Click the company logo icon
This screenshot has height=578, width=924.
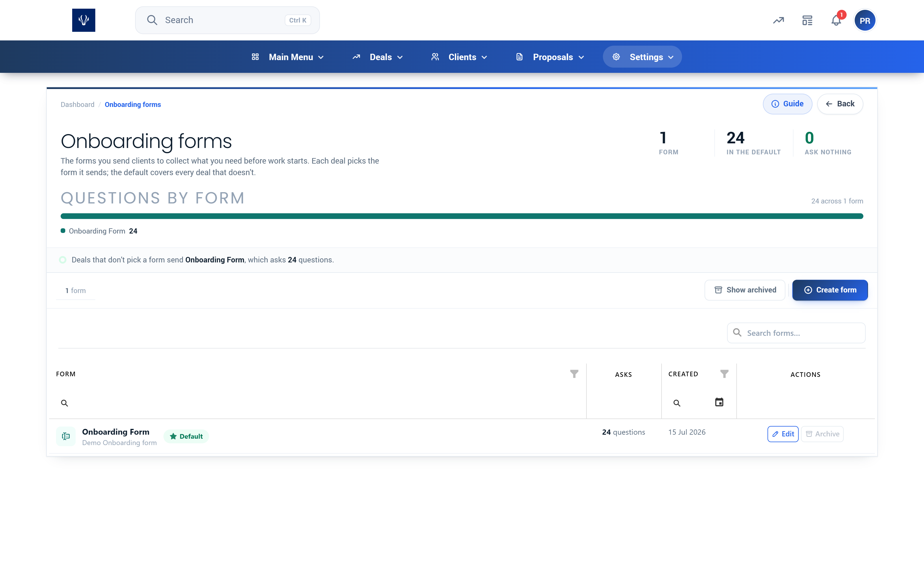84,20
